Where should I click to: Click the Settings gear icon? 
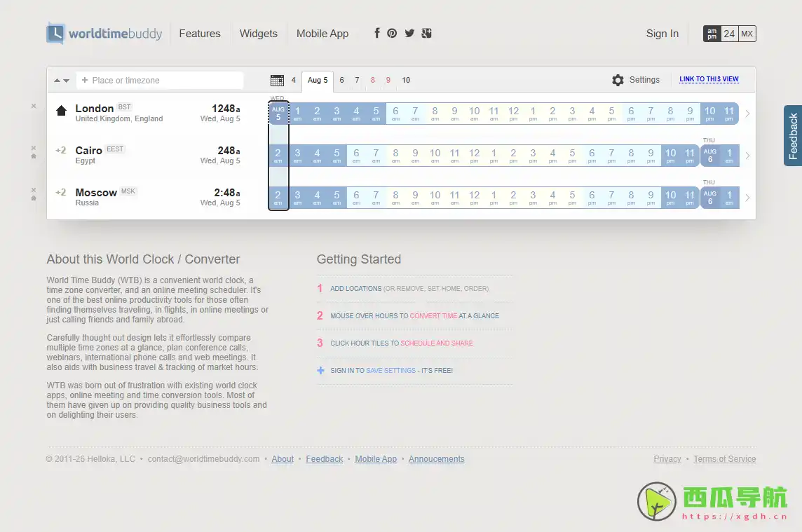618,80
